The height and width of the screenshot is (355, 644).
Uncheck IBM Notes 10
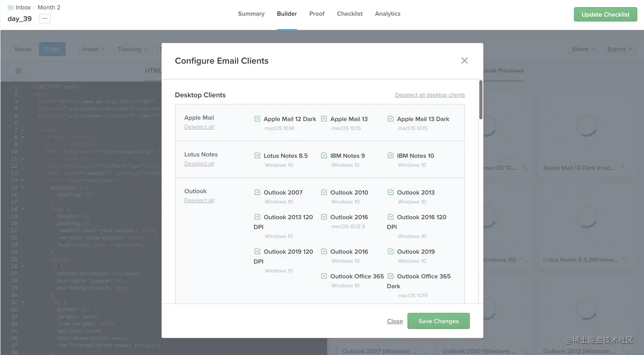[391, 155]
